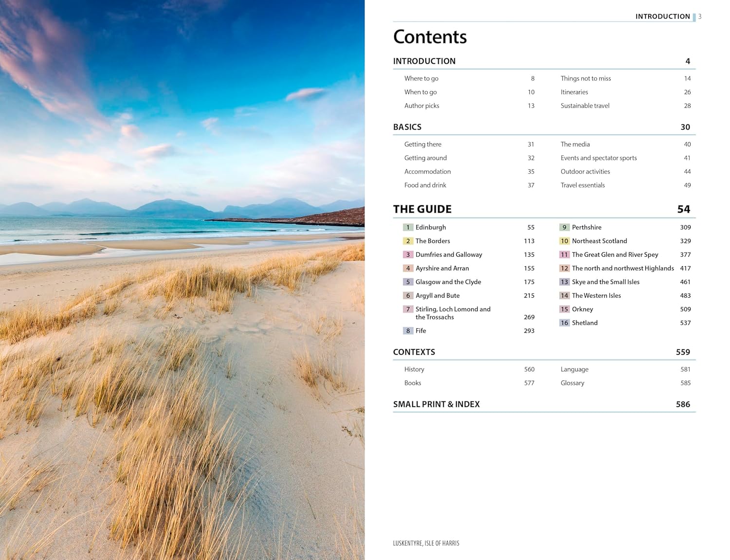Click the number 16 Shetland badge

tap(564, 323)
